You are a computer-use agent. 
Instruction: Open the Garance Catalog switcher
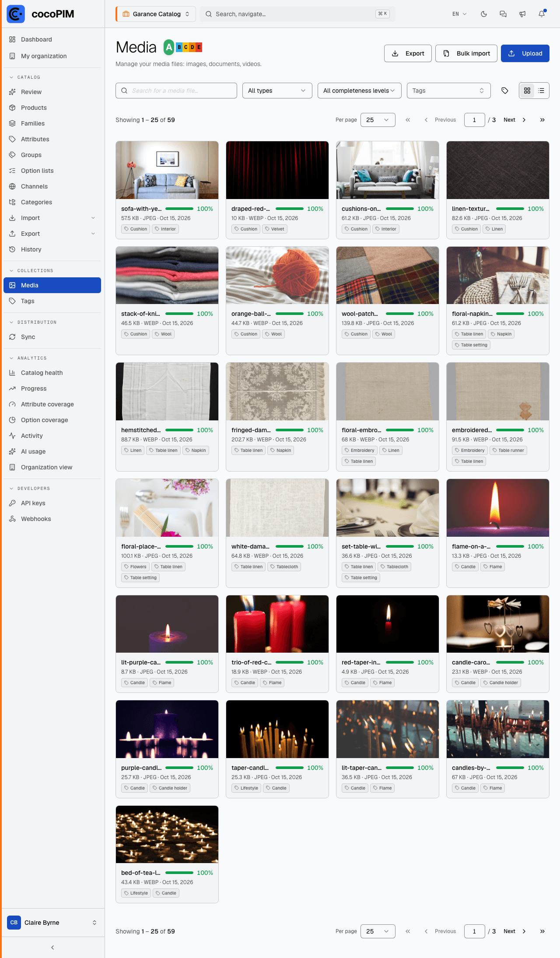pyautogui.click(x=156, y=14)
